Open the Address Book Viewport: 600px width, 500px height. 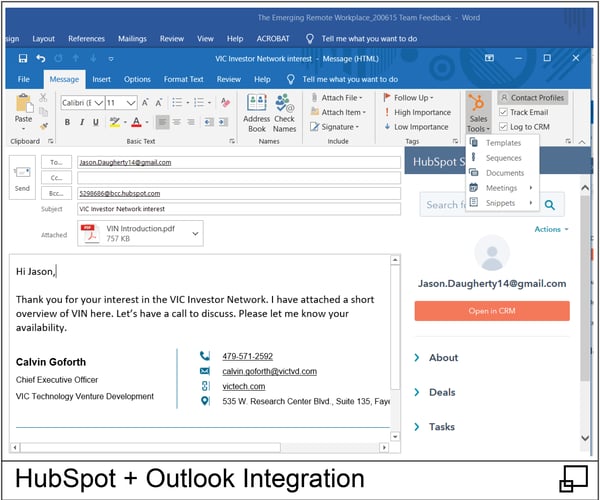pos(257,111)
